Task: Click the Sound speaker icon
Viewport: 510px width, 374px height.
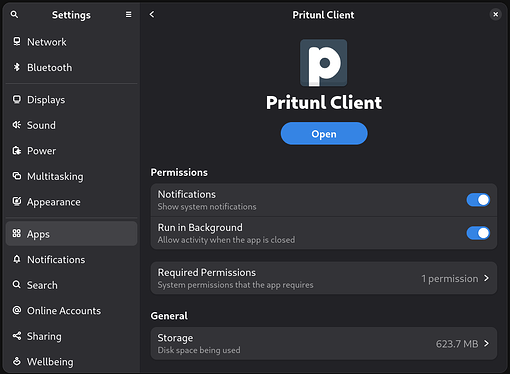Action: pos(17,125)
